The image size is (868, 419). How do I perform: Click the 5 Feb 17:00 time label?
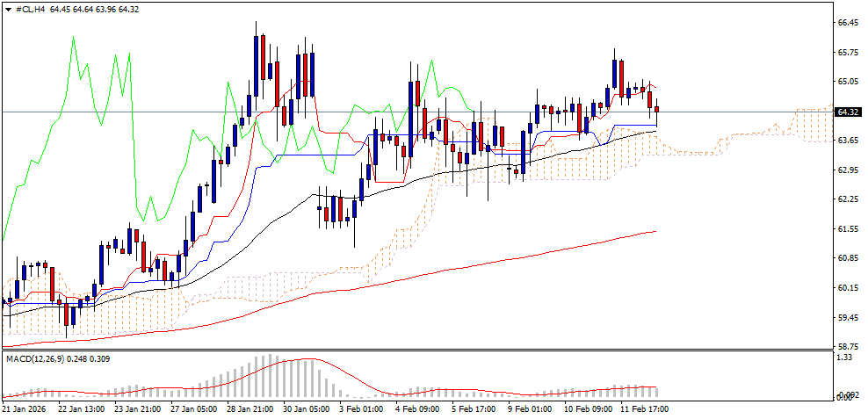475,409
